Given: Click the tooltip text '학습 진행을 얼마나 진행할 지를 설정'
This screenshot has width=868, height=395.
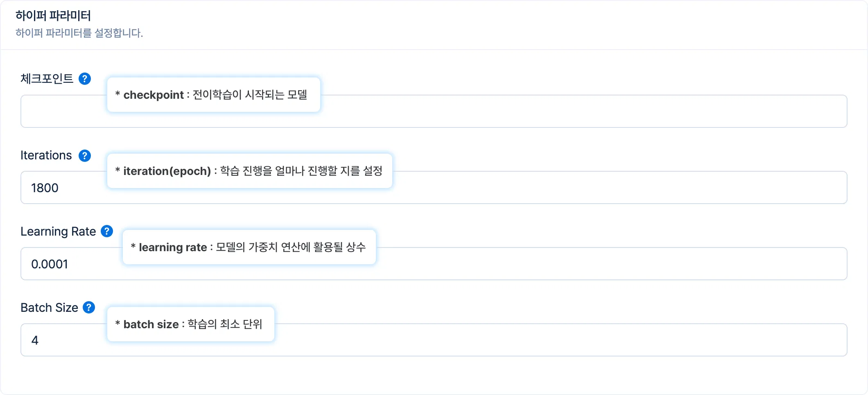Looking at the screenshot, I should pyautogui.click(x=301, y=171).
